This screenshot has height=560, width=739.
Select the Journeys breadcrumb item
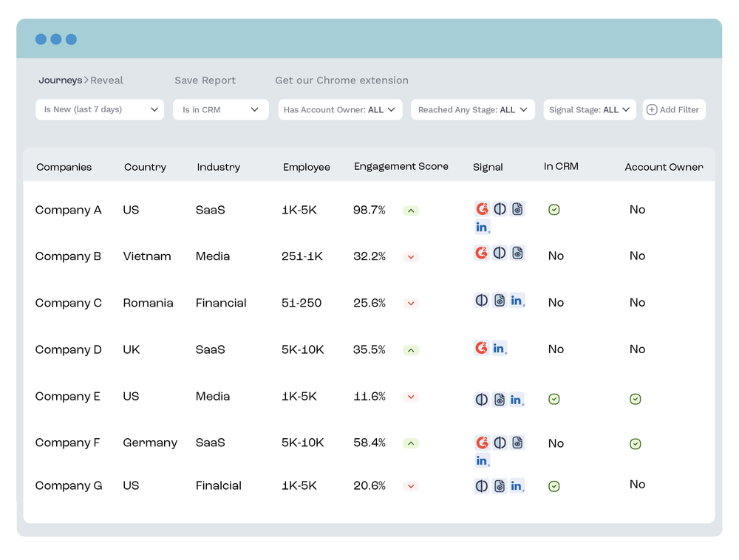point(61,80)
